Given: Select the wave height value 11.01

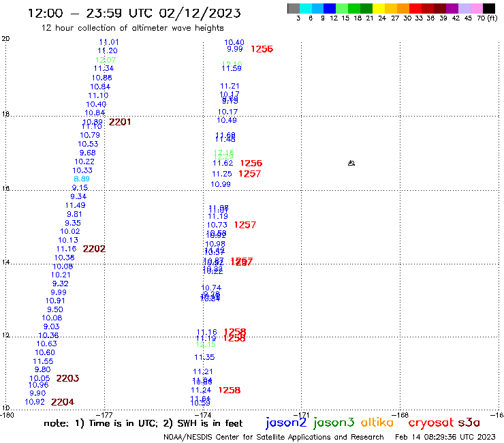Looking at the screenshot, I should [x=109, y=42].
